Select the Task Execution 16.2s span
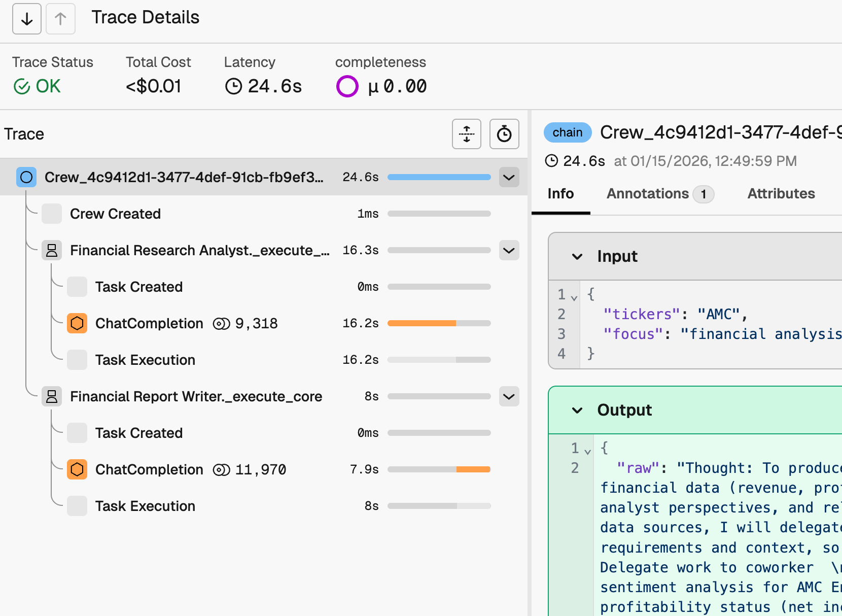842x616 pixels. (x=264, y=360)
